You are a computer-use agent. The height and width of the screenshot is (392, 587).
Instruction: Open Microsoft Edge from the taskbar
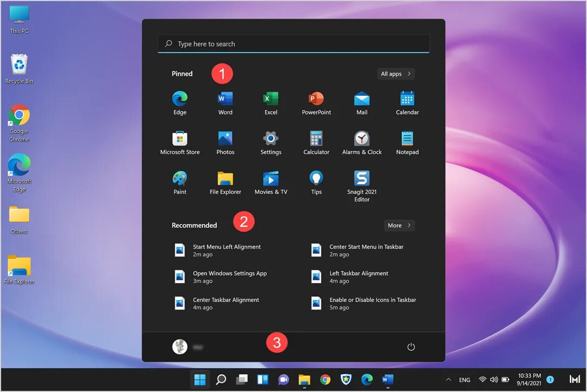[367, 380]
